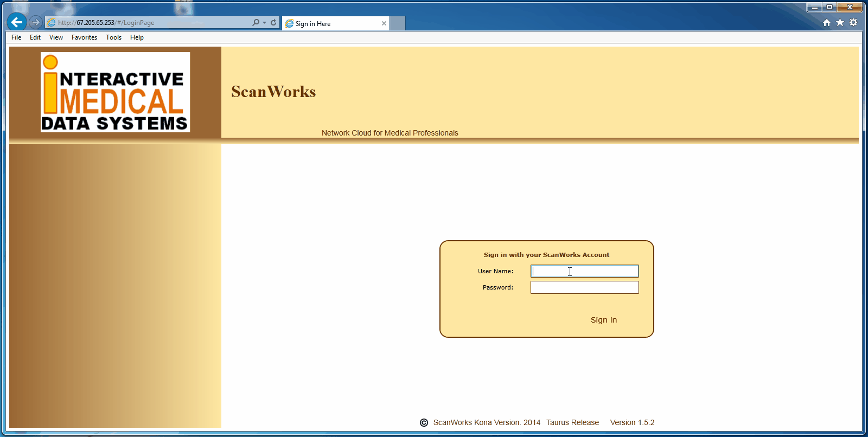Click 'Taurus Release' in the footer

pos(572,422)
